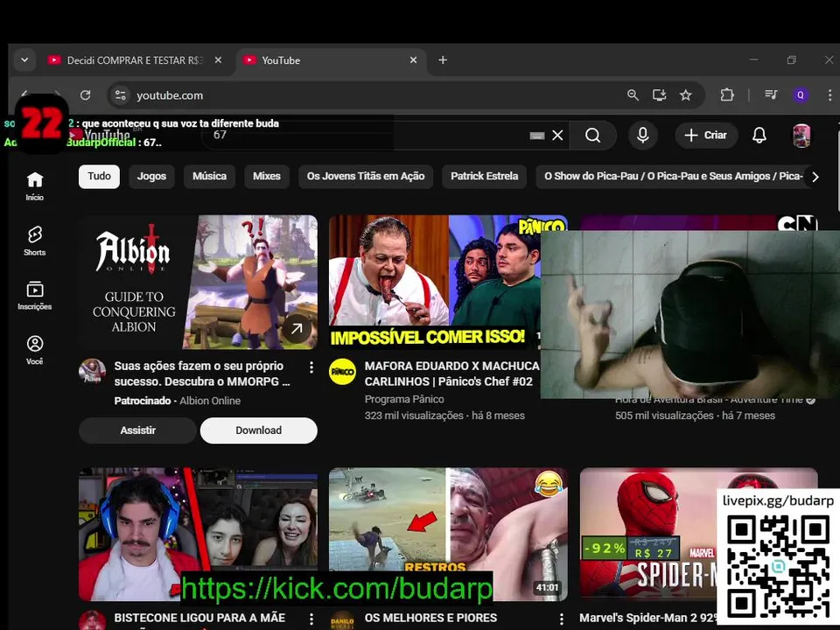Viewport: 840px width, 630px height.
Task: Select the Música filter chip
Action: (209, 176)
